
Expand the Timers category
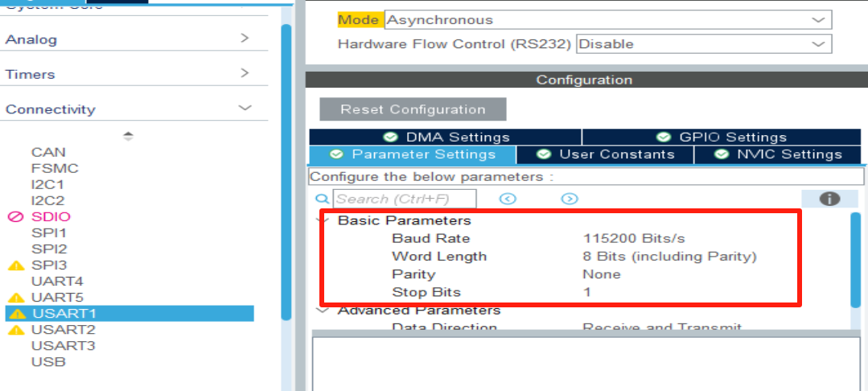tap(245, 73)
